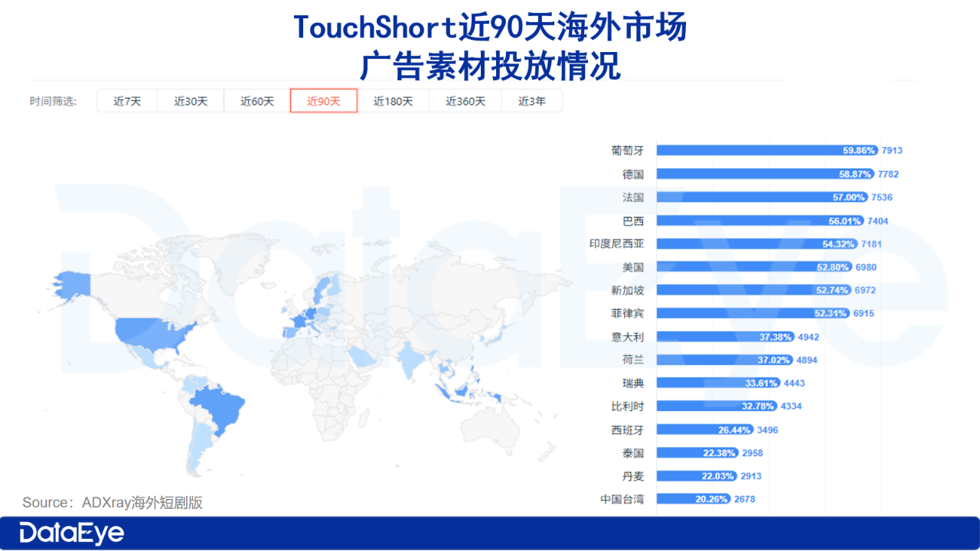The width and height of the screenshot is (980, 551).
Task: Click the 泰国 22.38% bar
Action: pos(697,453)
